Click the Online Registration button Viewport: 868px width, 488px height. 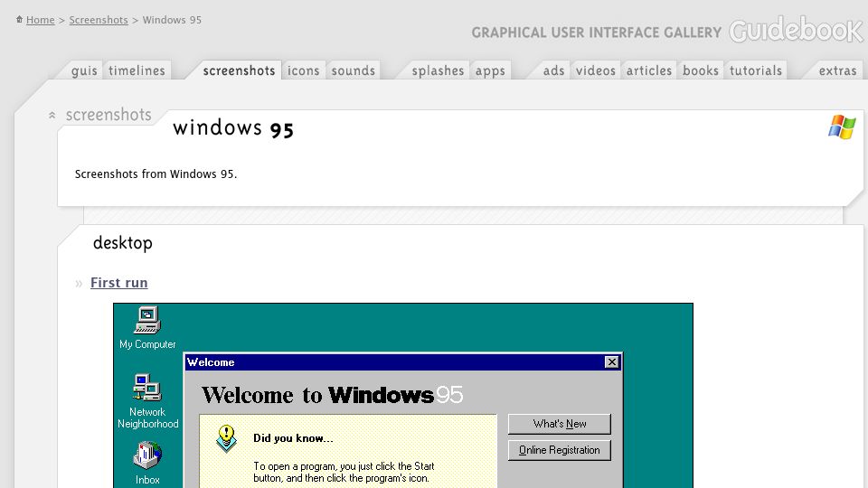[559, 450]
